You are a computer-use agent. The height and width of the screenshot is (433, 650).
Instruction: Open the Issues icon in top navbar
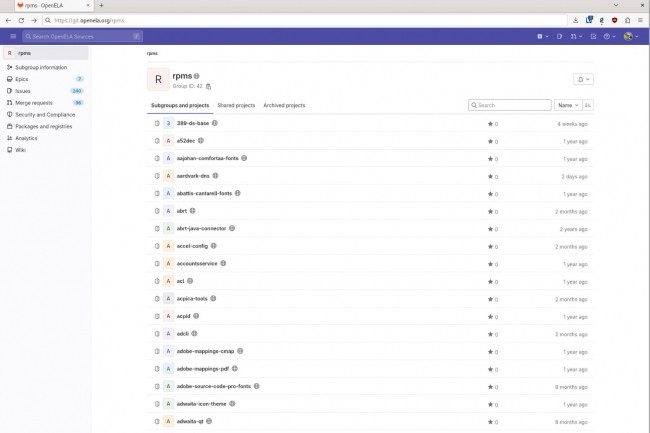pyautogui.click(x=558, y=36)
